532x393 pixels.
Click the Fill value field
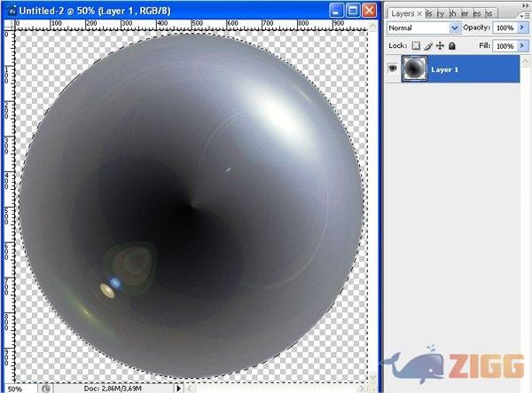coord(505,45)
